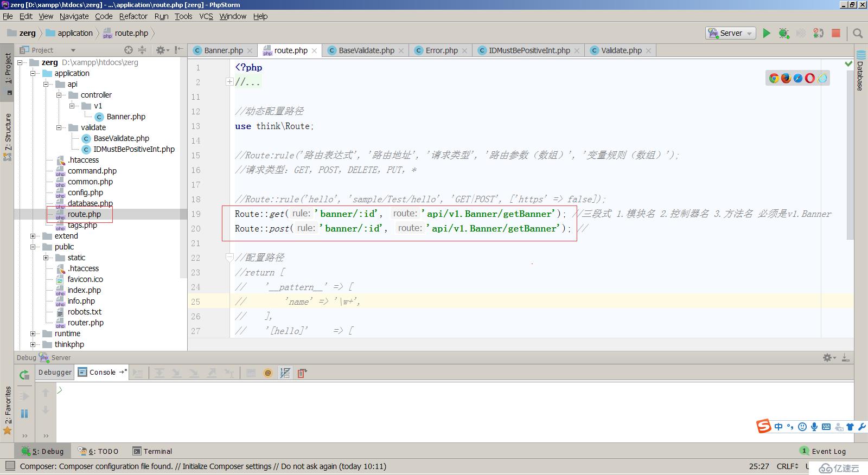Open the 5: Debug tool window button

point(42,451)
